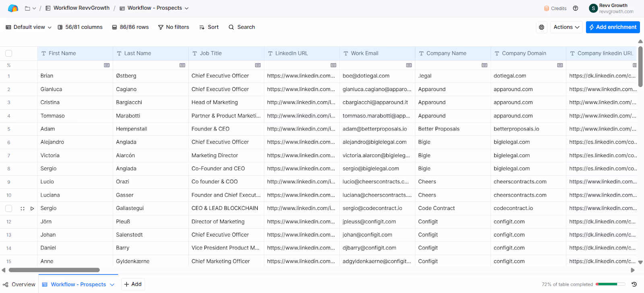644x293 pixels.
Task: Select Head of Marketing job title cell
Action: click(x=226, y=102)
